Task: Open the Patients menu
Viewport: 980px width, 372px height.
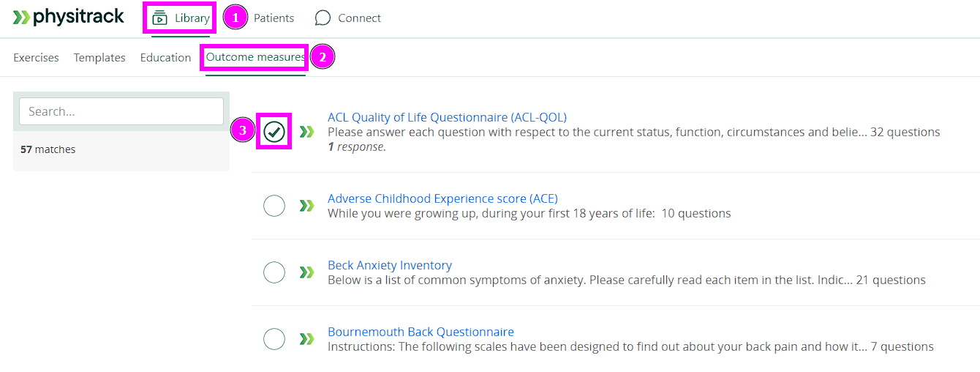Action: pos(274,18)
